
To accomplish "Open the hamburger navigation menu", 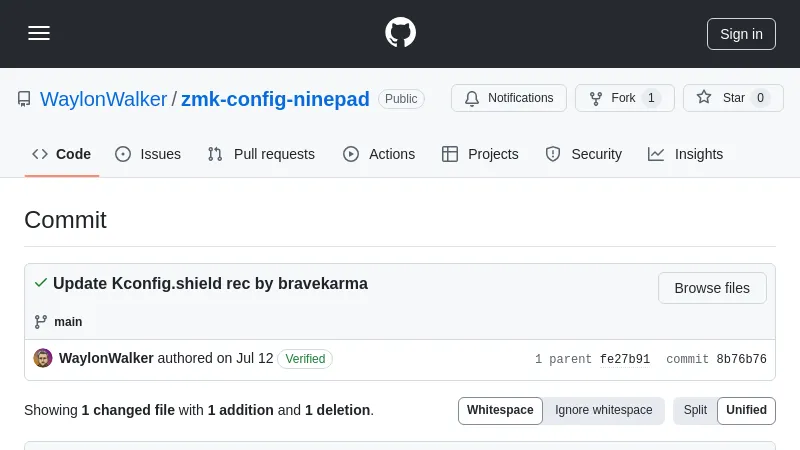I will pyautogui.click(x=39, y=33).
